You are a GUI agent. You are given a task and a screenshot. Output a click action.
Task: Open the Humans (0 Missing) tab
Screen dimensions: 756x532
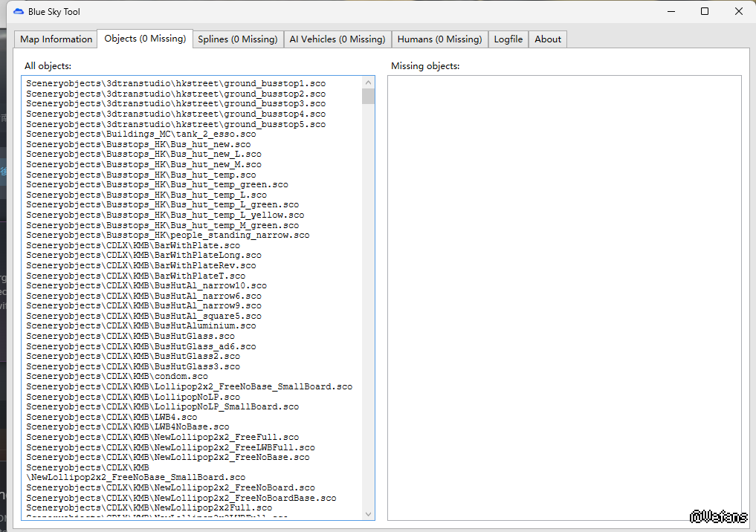pyautogui.click(x=439, y=39)
